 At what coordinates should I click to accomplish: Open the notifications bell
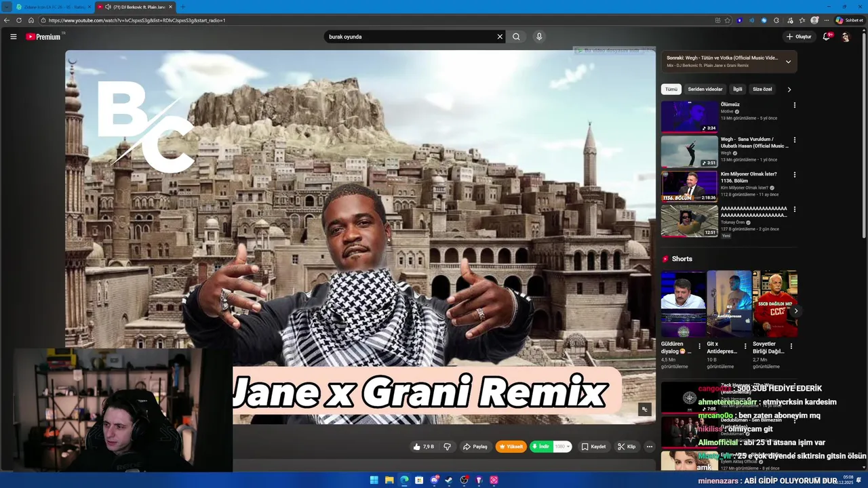[x=826, y=37]
